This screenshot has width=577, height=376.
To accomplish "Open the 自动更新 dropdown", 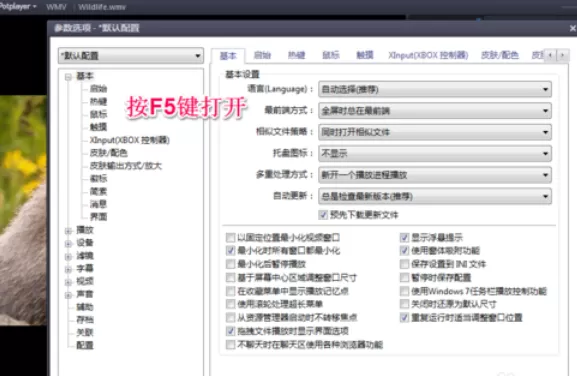I will pos(435,196).
